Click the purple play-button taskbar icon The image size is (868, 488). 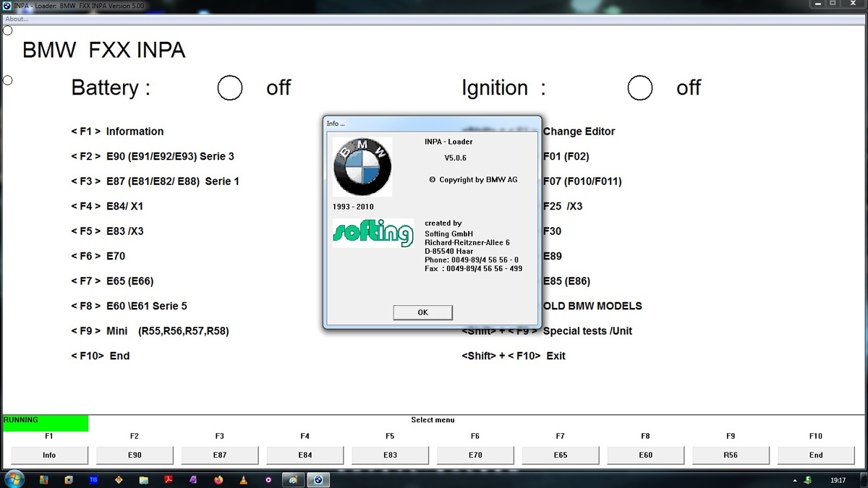point(268,479)
